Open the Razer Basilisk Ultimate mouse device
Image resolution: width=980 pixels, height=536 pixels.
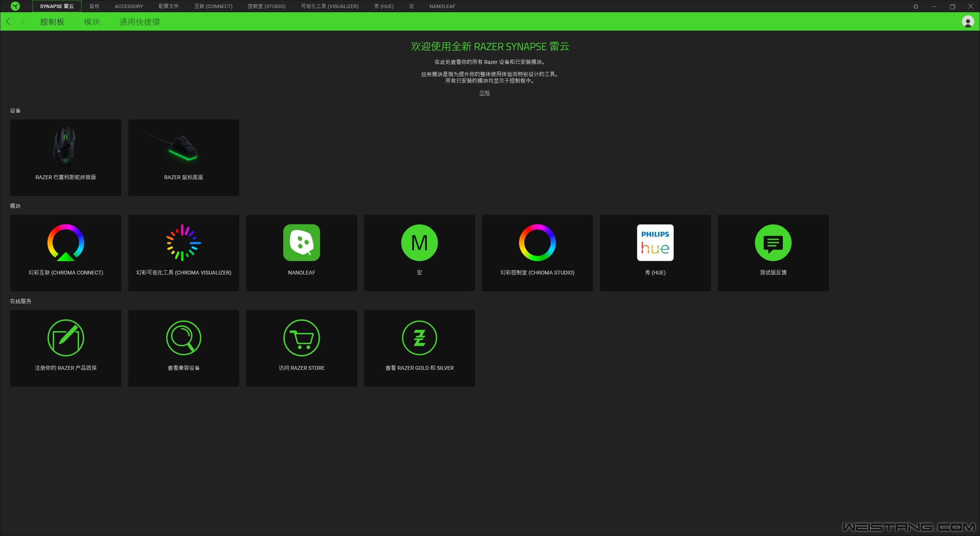pyautogui.click(x=66, y=158)
